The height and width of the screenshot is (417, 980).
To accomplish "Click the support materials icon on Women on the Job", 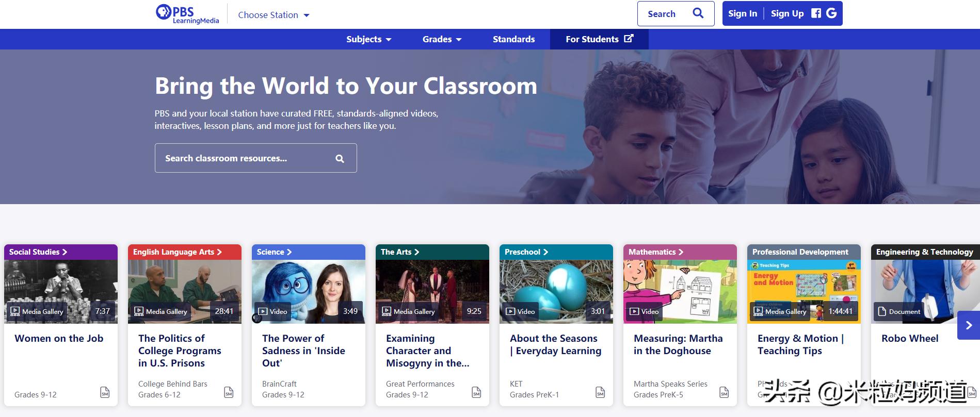I will (x=105, y=392).
